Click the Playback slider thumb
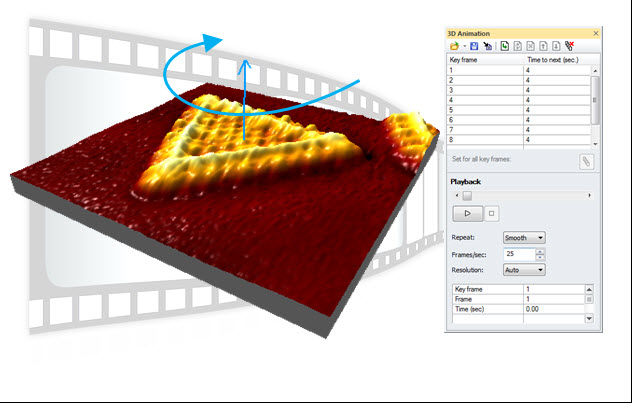This screenshot has width=632, height=403. (467, 195)
